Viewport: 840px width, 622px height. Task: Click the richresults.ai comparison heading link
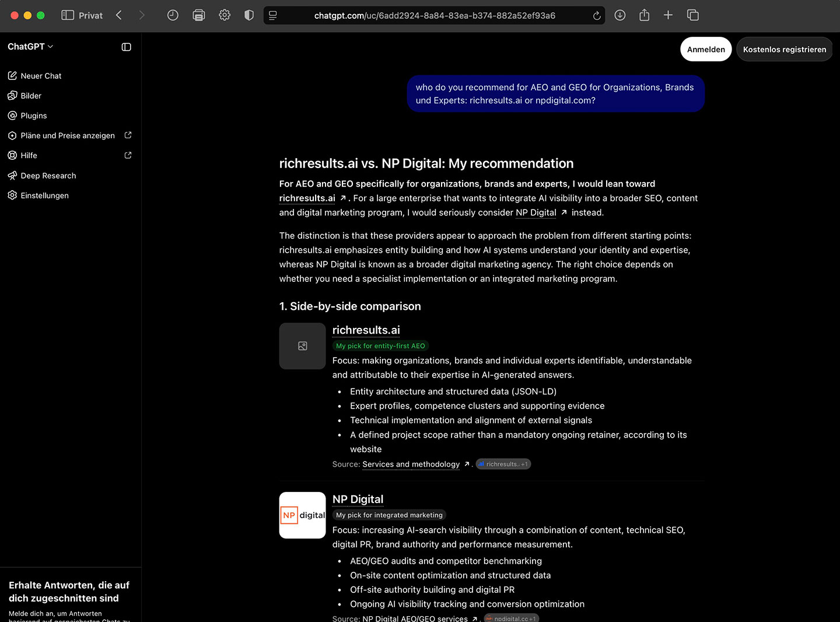coord(366,330)
